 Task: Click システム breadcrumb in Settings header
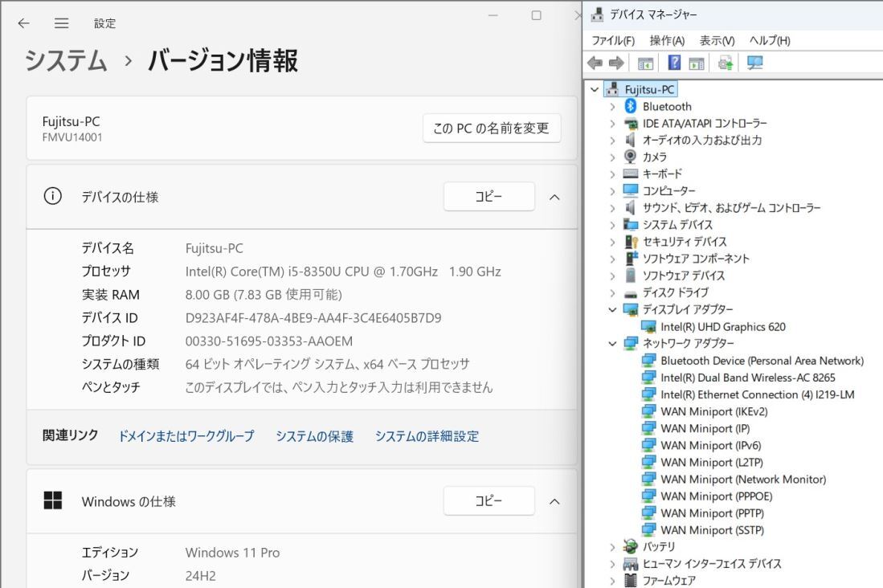66,59
